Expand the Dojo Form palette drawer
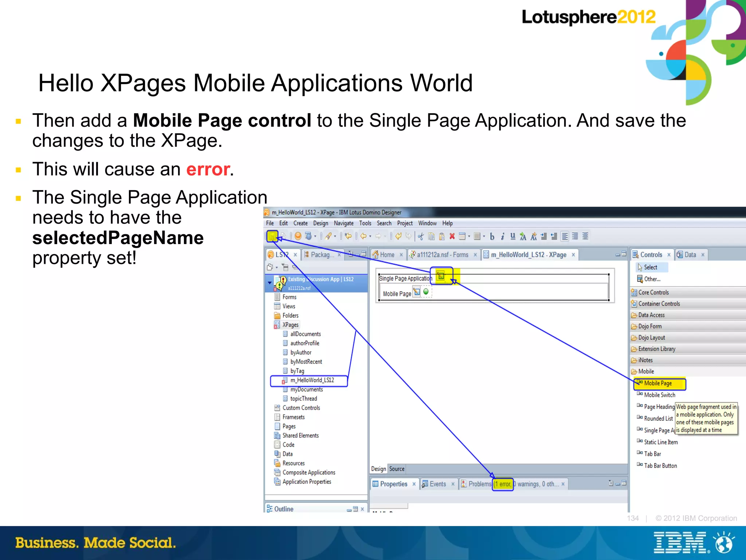The height and width of the screenshot is (560, 746). [x=688, y=326]
